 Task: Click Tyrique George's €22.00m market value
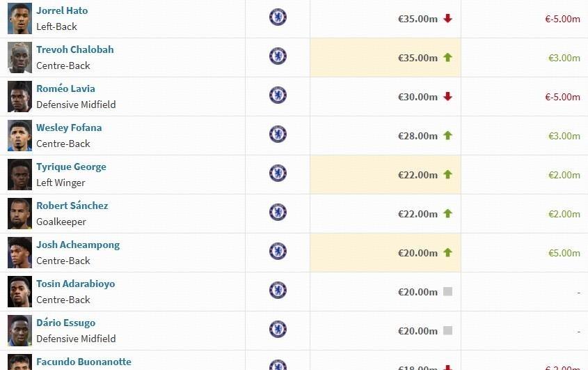click(x=418, y=175)
